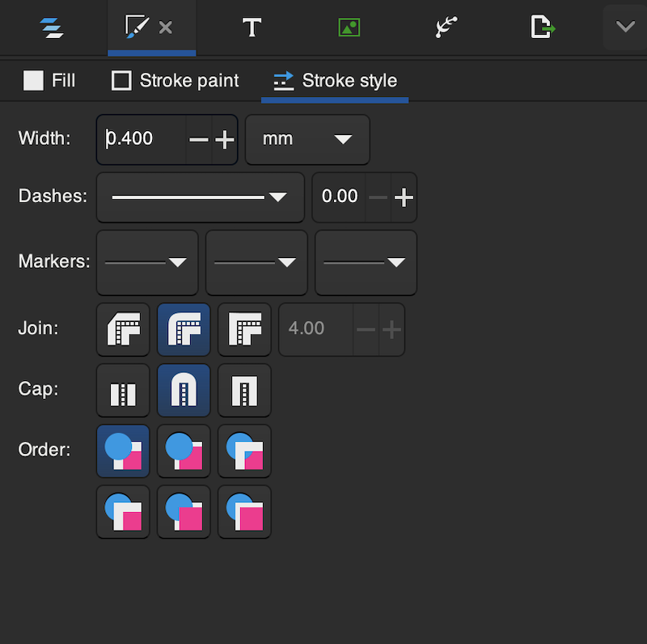
Task: Open the Trace Bitmap panel icon
Action: coord(349,28)
